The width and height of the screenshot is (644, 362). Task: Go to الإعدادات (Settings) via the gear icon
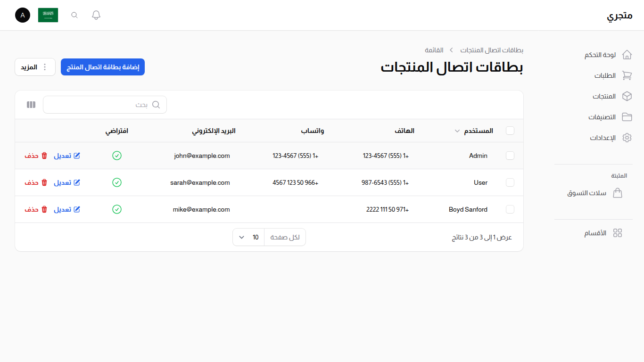pyautogui.click(x=627, y=138)
